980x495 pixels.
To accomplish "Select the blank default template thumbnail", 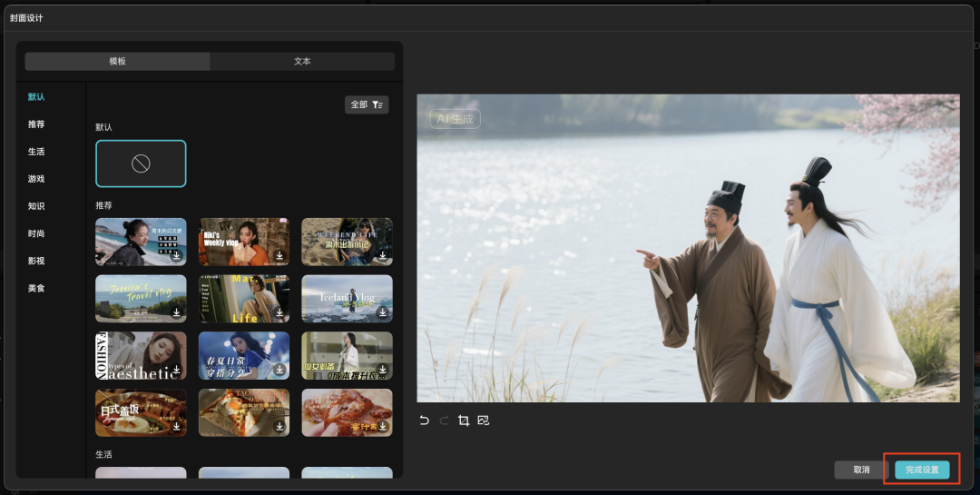I will 141,163.
